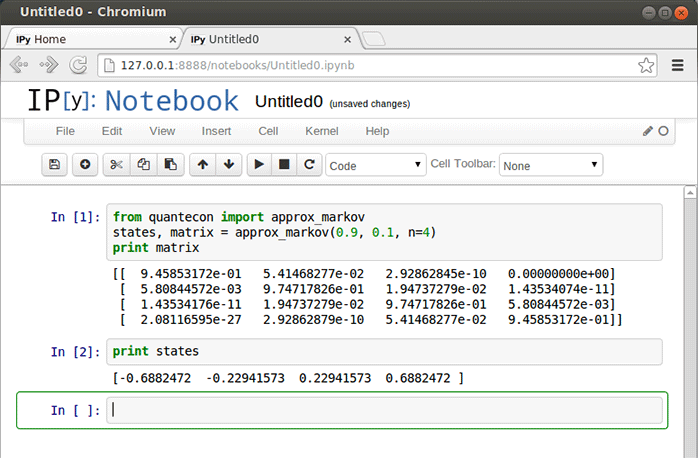Expand the Cell Toolbar dropdown

[x=550, y=165]
